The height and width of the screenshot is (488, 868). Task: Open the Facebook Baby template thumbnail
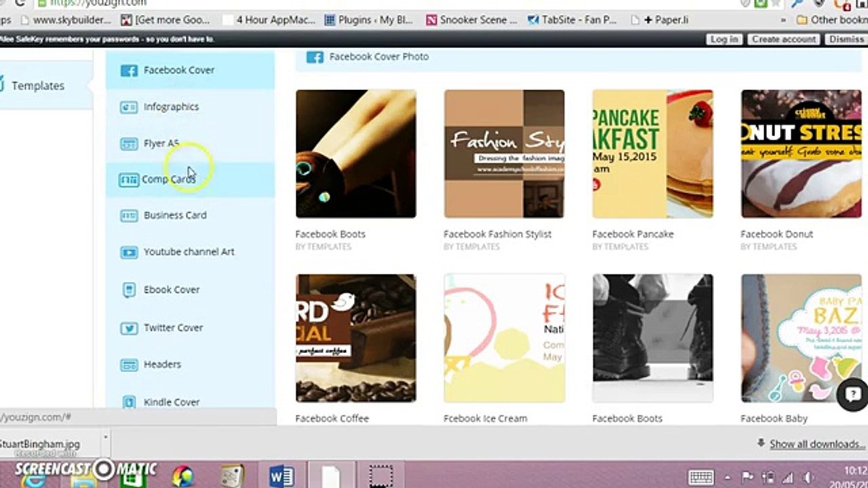[x=802, y=338]
